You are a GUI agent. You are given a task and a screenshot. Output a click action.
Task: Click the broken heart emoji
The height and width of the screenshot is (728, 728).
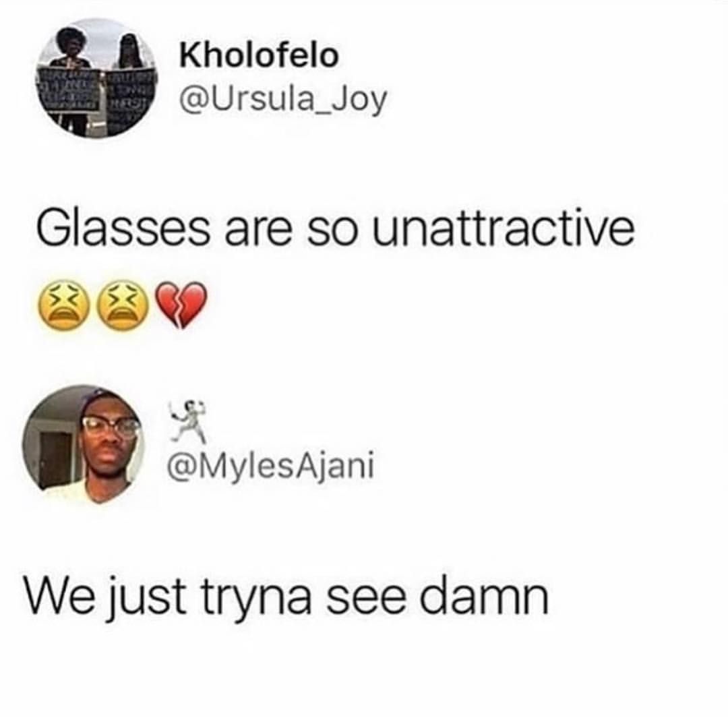[x=181, y=305]
